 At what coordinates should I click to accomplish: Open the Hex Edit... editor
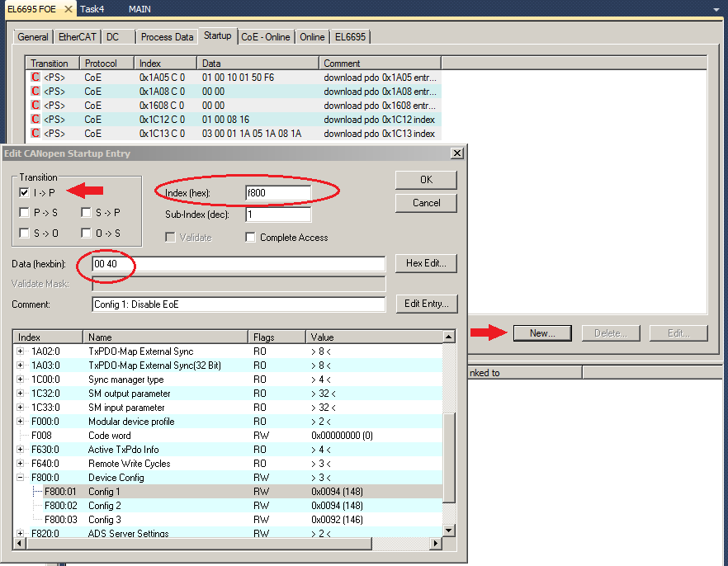[x=426, y=263]
